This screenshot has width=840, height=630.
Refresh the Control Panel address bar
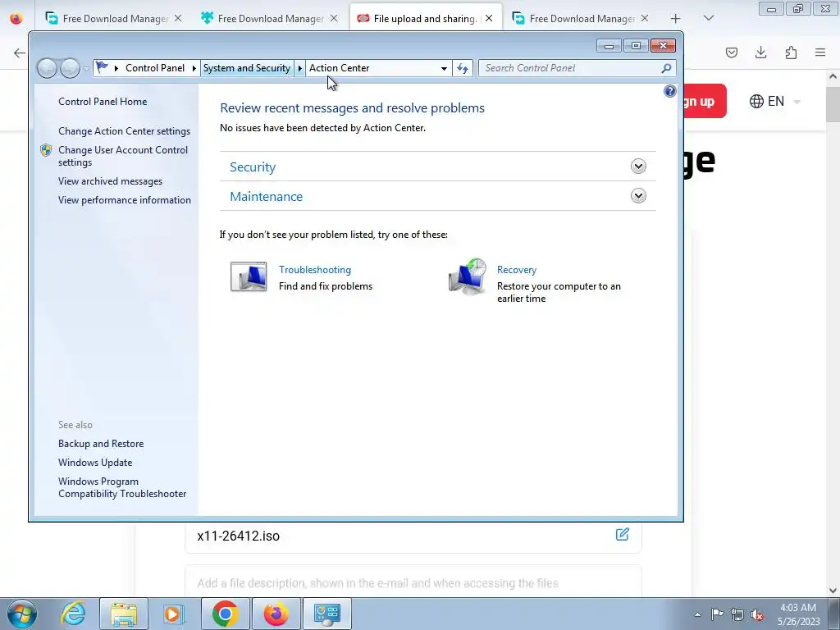point(463,68)
